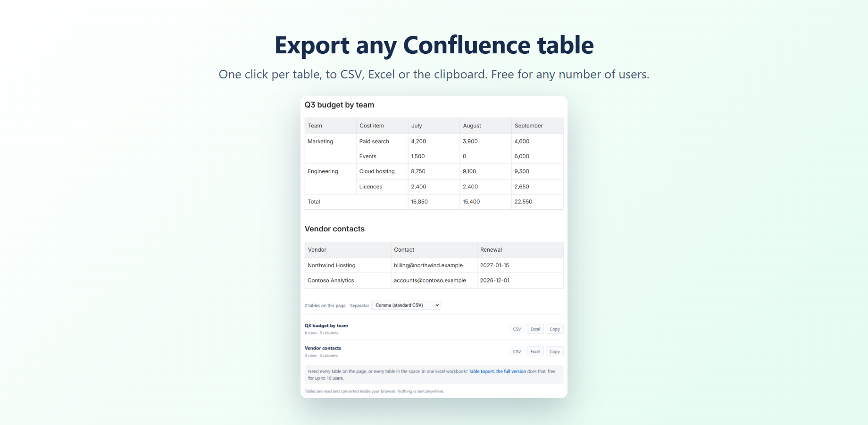868x425 pixels.
Task: Open the Separator dropdown
Action: coord(406,306)
